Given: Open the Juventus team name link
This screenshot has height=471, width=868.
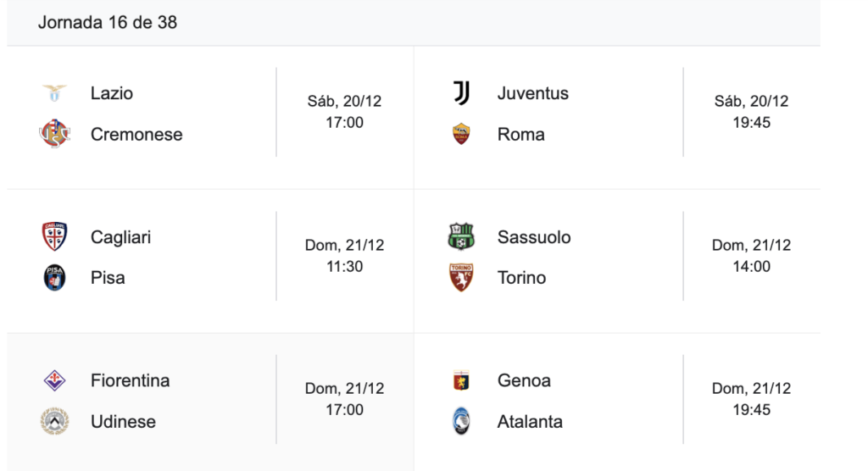Looking at the screenshot, I should click(532, 93).
